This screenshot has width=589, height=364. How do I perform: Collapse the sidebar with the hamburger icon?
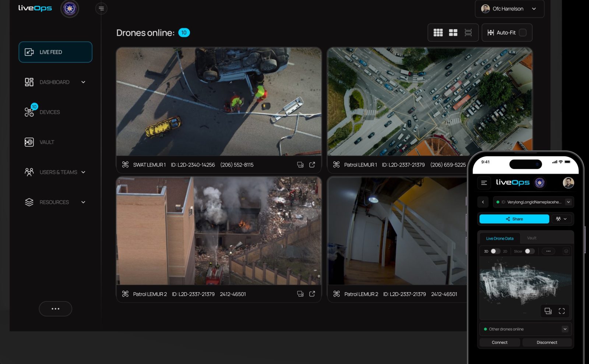point(101,8)
